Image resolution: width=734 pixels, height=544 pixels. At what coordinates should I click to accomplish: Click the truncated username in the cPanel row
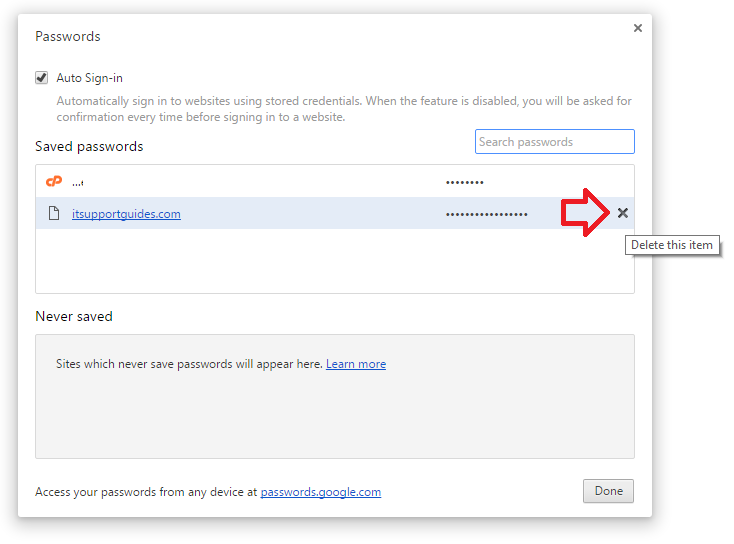tap(78, 183)
